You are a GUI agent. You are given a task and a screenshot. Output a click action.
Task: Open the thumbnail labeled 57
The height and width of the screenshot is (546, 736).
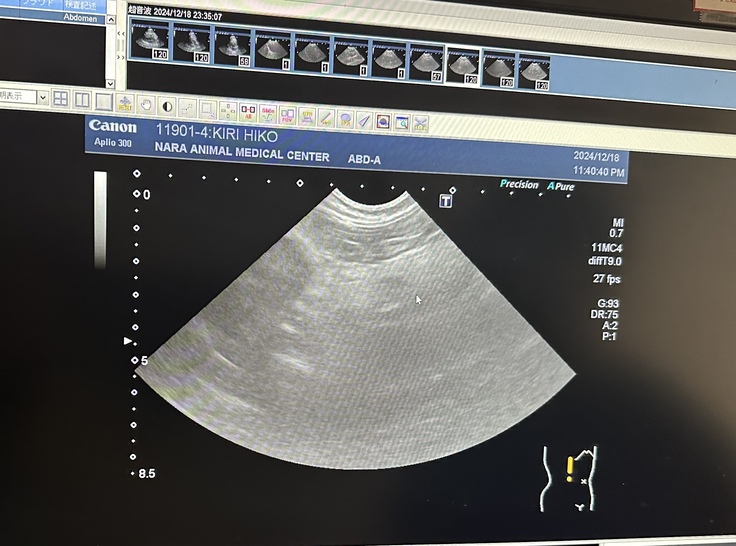[x=425, y=61]
